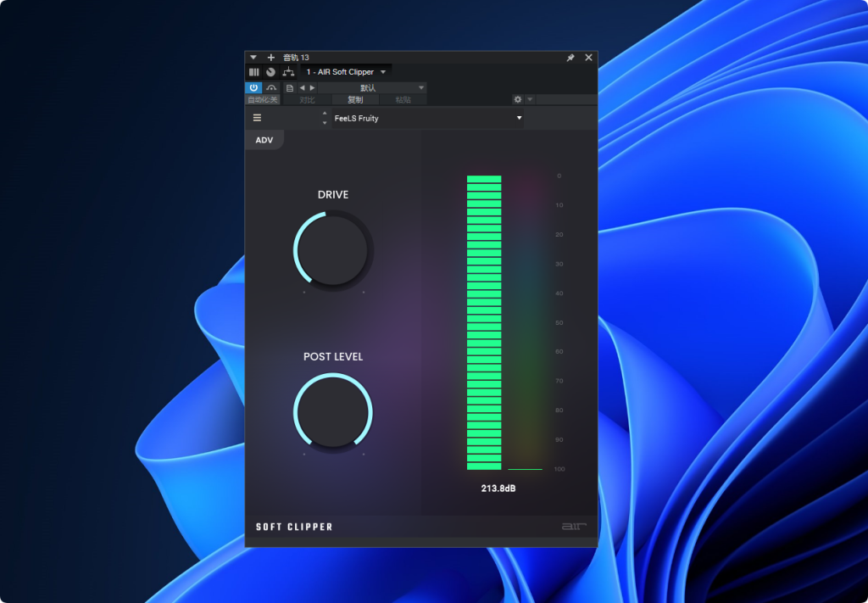The width and height of the screenshot is (868, 603).
Task: Open the hamburger menu in the plugin
Action: click(258, 118)
